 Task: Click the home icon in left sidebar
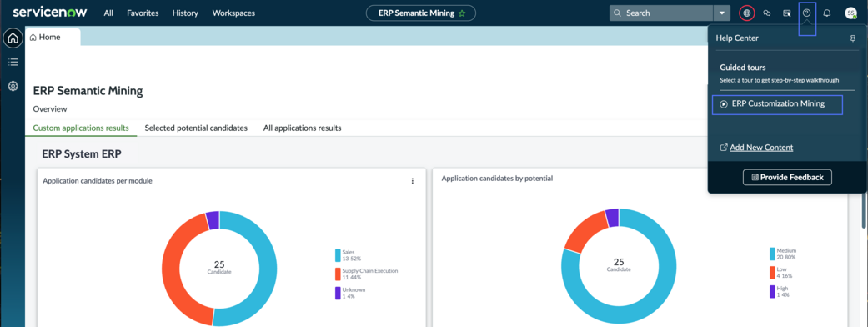(x=13, y=38)
